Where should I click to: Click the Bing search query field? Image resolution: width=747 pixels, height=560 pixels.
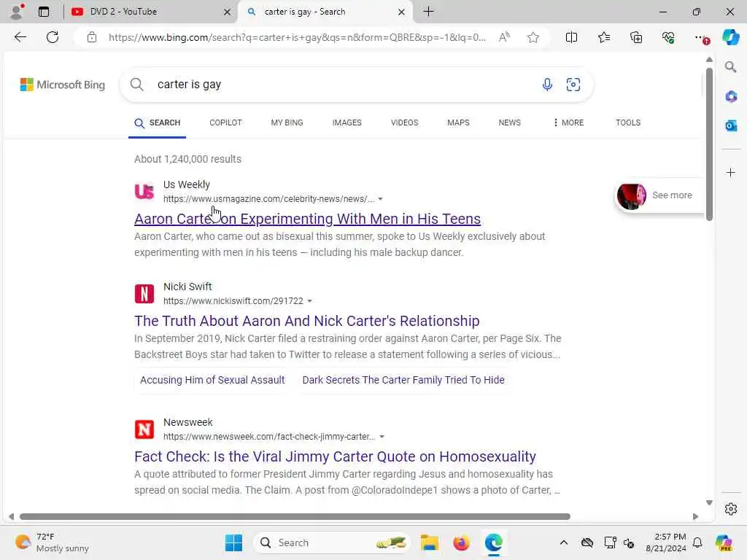pyautogui.click(x=343, y=85)
